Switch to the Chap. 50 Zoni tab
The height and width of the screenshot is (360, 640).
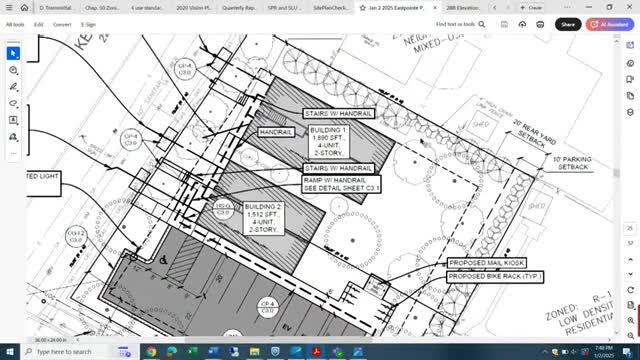click(102, 8)
